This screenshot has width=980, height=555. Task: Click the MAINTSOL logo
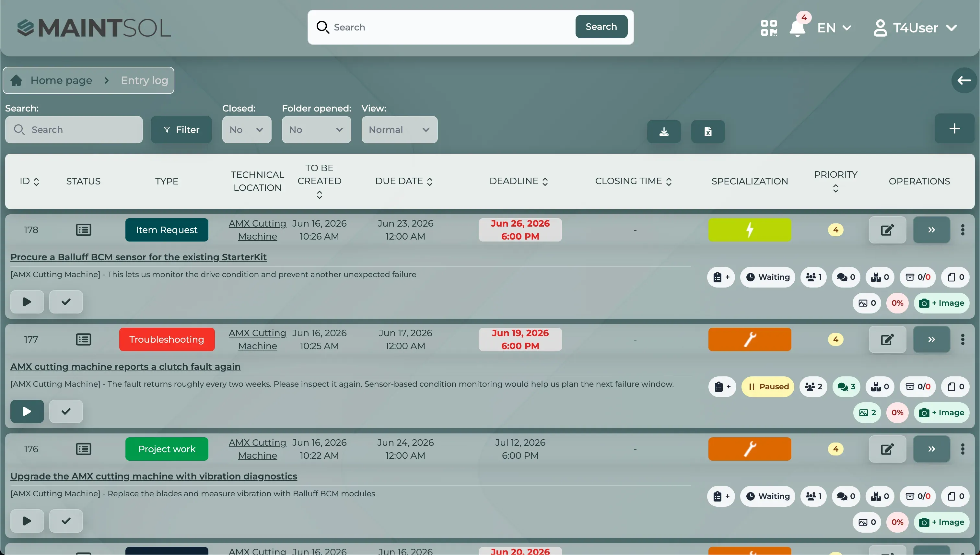[x=94, y=28]
